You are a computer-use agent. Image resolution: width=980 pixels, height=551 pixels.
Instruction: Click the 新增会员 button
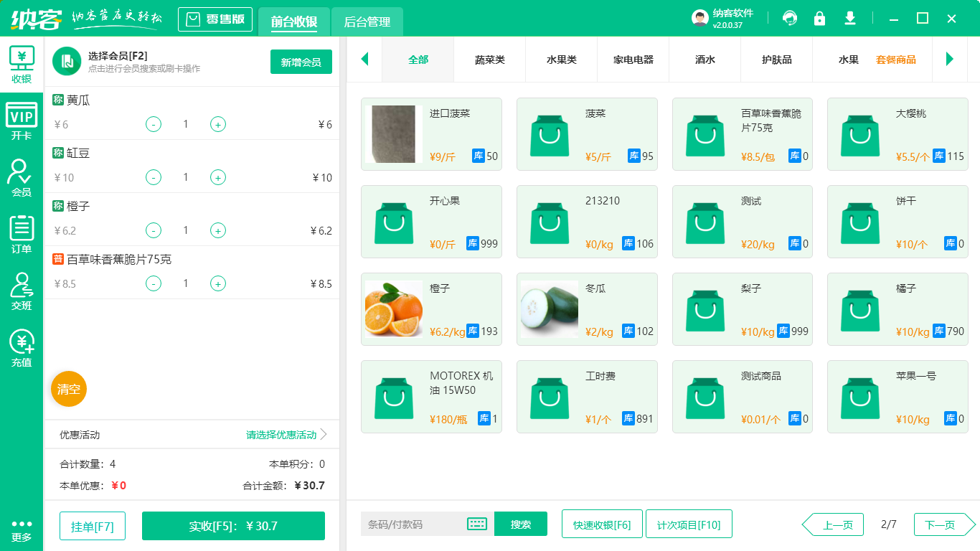click(301, 62)
